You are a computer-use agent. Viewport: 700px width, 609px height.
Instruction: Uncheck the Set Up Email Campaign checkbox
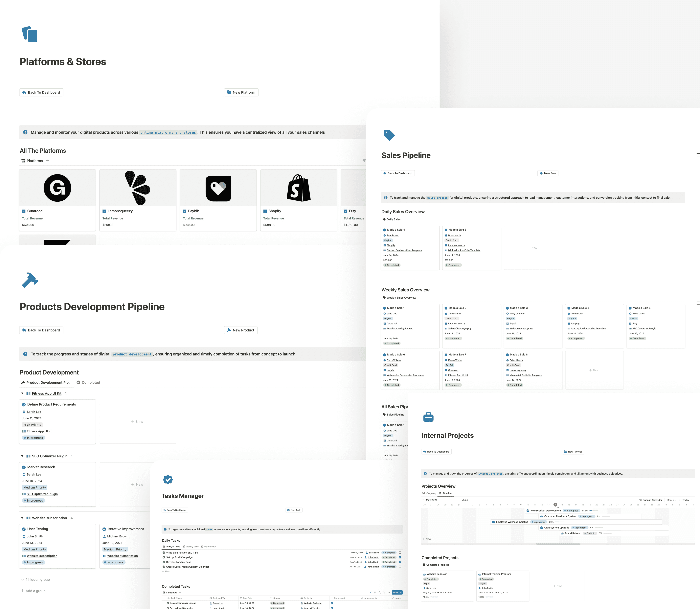click(400, 557)
